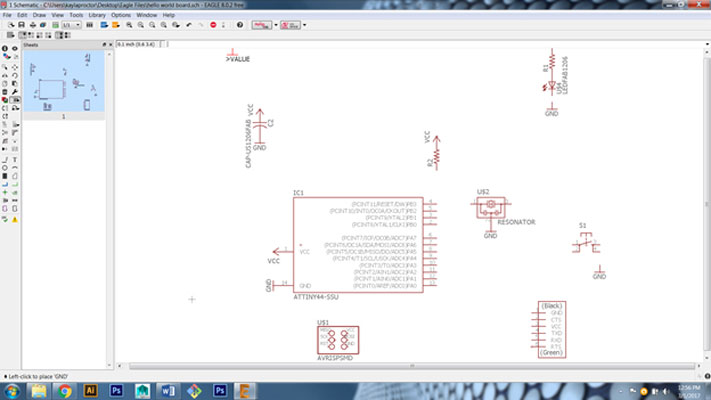Image resolution: width=711 pixels, height=400 pixels.
Task: Open the Tools menu
Action: 76,15
